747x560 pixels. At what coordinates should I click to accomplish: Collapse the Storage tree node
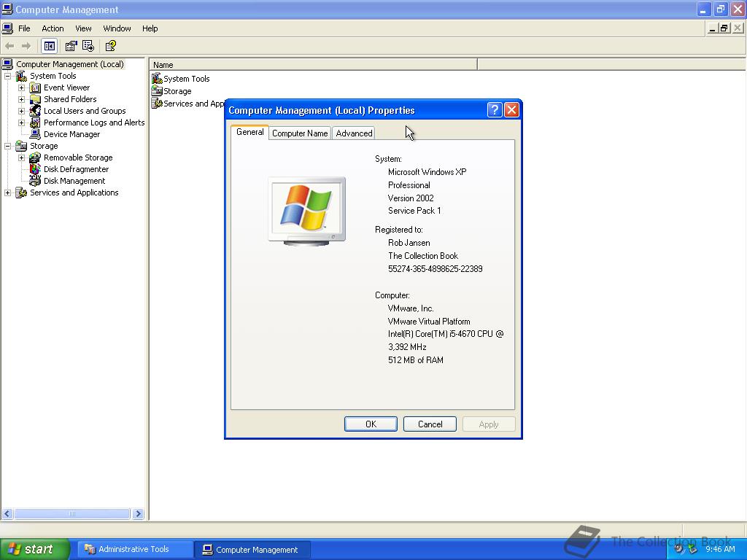pyautogui.click(x=7, y=146)
